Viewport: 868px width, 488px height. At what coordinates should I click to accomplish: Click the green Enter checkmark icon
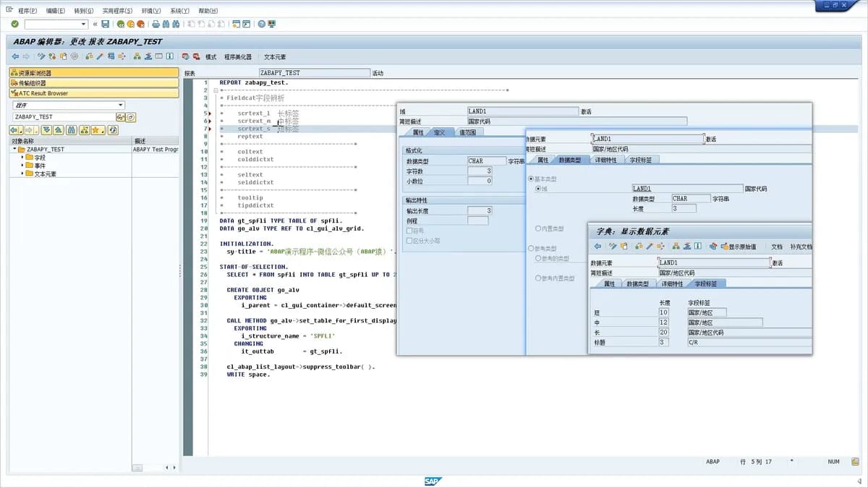(14, 24)
